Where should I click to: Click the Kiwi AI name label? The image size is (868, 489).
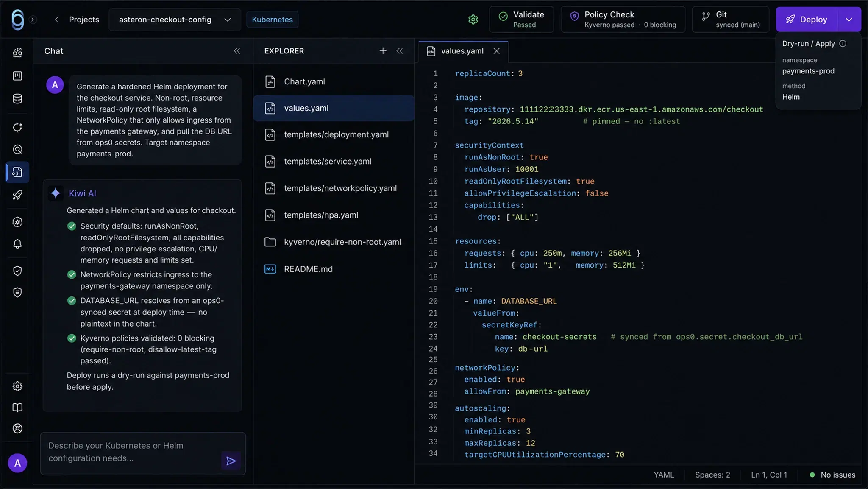pyautogui.click(x=82, y=193)
